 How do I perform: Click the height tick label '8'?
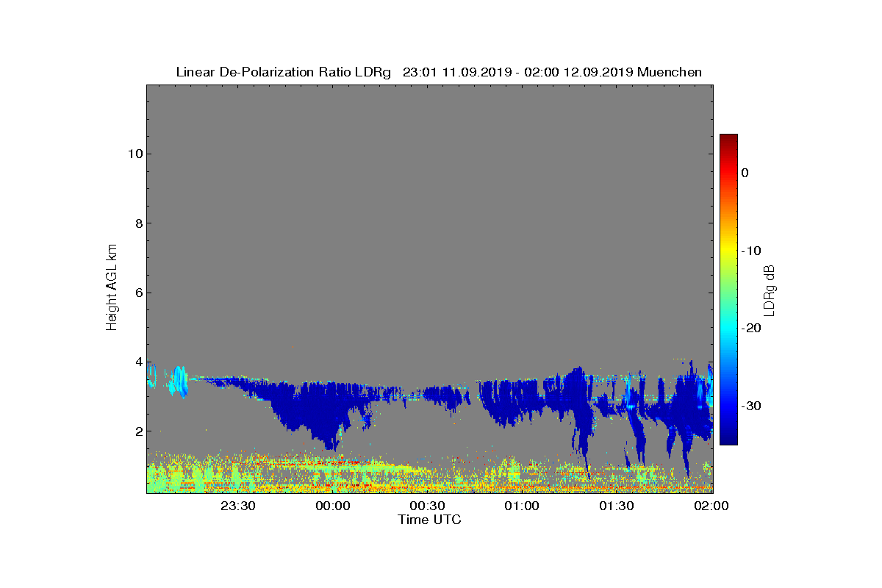(138, 223)
